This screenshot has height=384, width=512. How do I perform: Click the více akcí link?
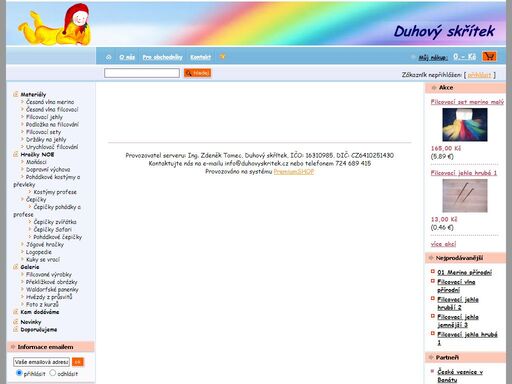[443, 244]
